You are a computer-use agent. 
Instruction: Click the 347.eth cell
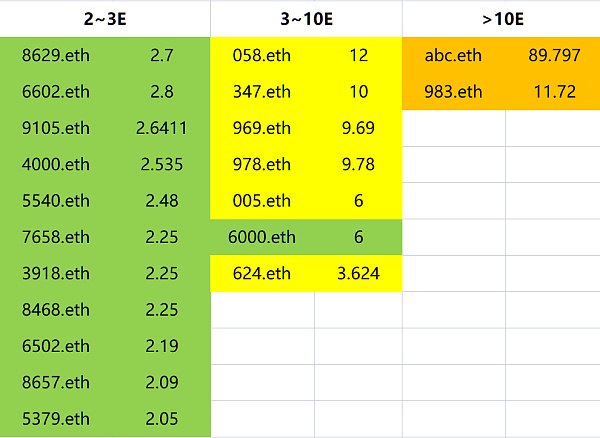pos(261,92)
